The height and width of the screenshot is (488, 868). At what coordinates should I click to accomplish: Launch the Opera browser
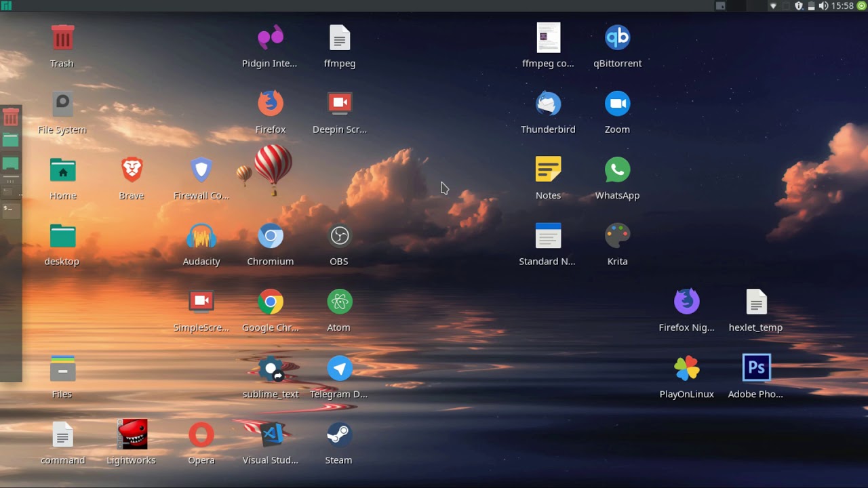coord(201,434)
